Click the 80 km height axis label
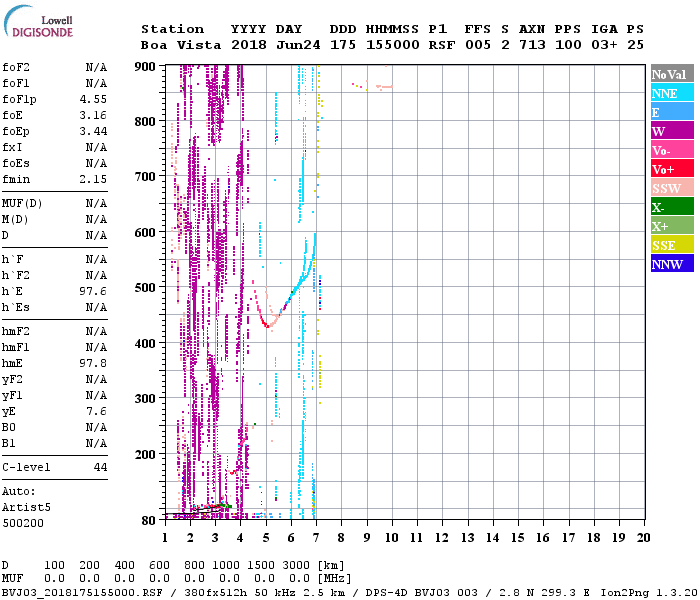Viewport: 700px width, 600px height. [148, 520]
